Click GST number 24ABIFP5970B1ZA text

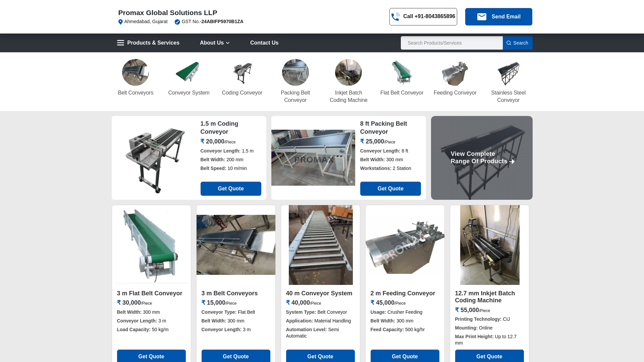coord(222,21)
